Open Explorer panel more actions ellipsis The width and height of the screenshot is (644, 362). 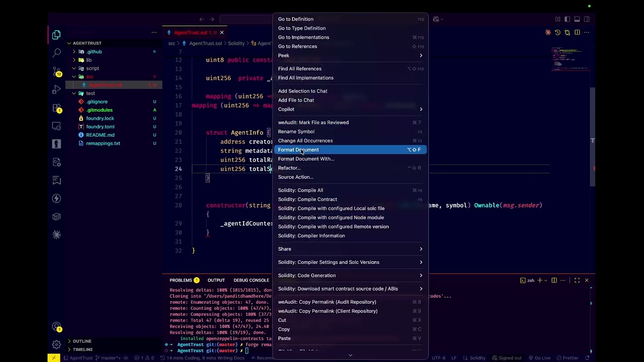[x=154, y=32]
